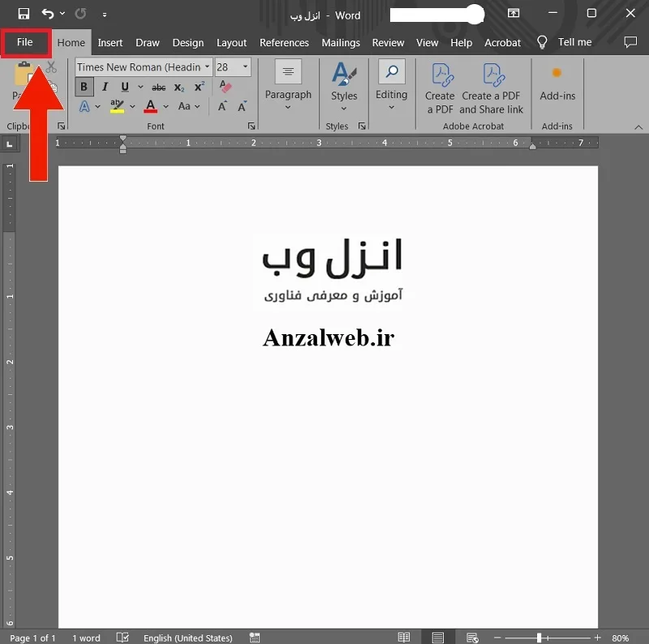The width and height of the screenshot is (649, 644).
Task: Click the macro recording status icon
Action: (255, 638)
